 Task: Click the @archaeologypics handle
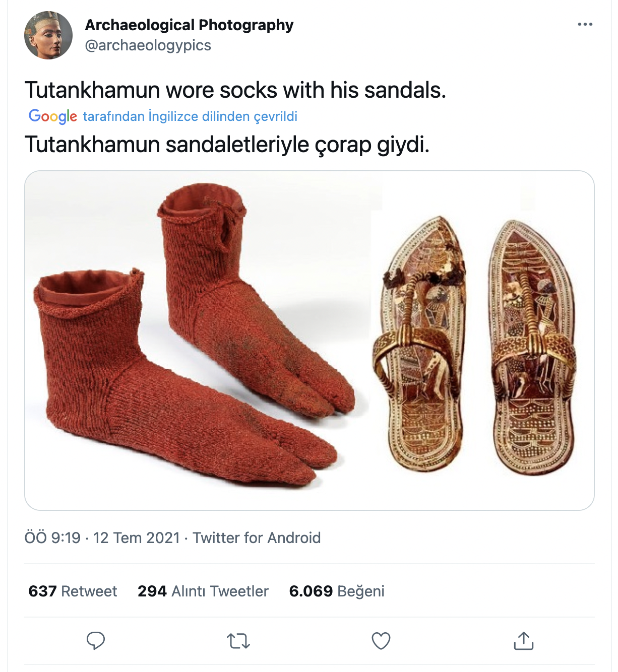tap(148, 45)
